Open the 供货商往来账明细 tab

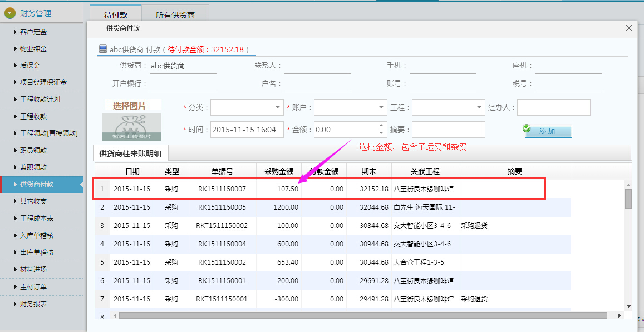pos(131,153)
